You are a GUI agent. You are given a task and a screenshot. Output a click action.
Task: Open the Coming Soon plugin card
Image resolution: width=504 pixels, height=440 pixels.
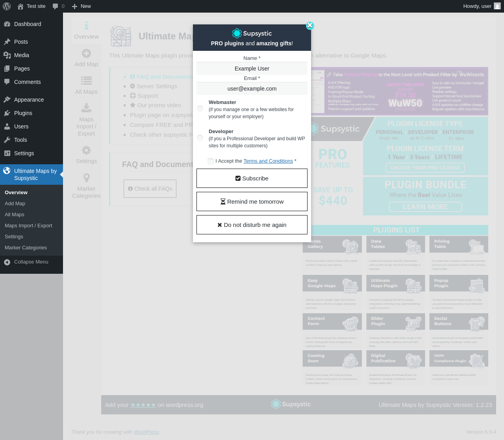(332, 368)
